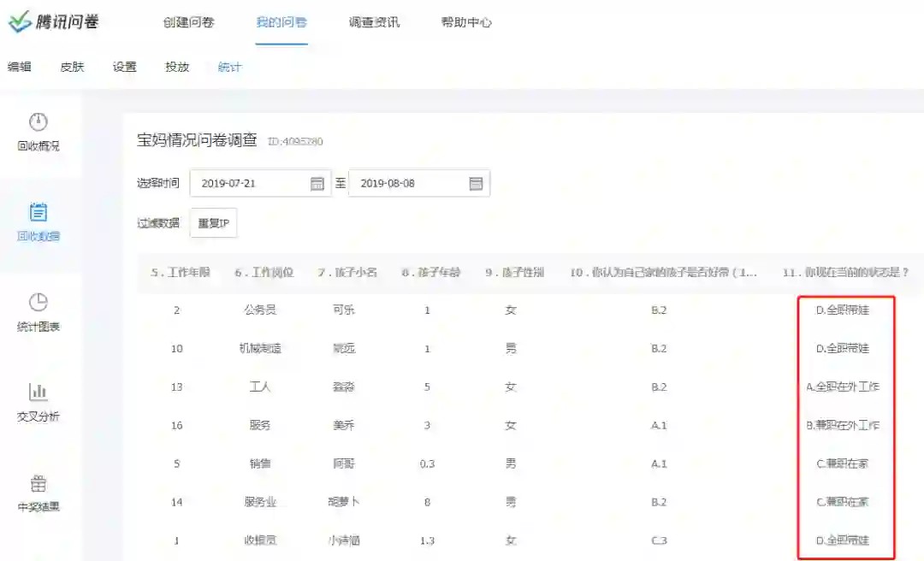Open the 皮肤 sub-tab

[72, 67]
